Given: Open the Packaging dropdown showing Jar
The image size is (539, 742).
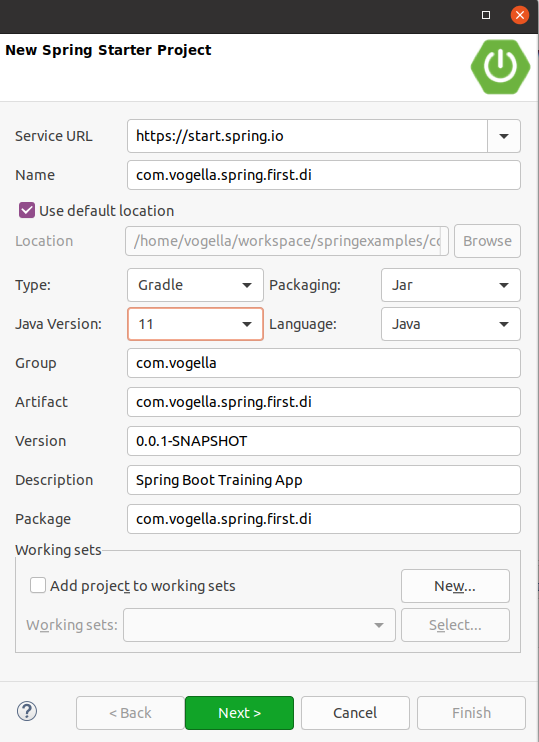Looking at the screenshot, I should [x=451, y=285].
